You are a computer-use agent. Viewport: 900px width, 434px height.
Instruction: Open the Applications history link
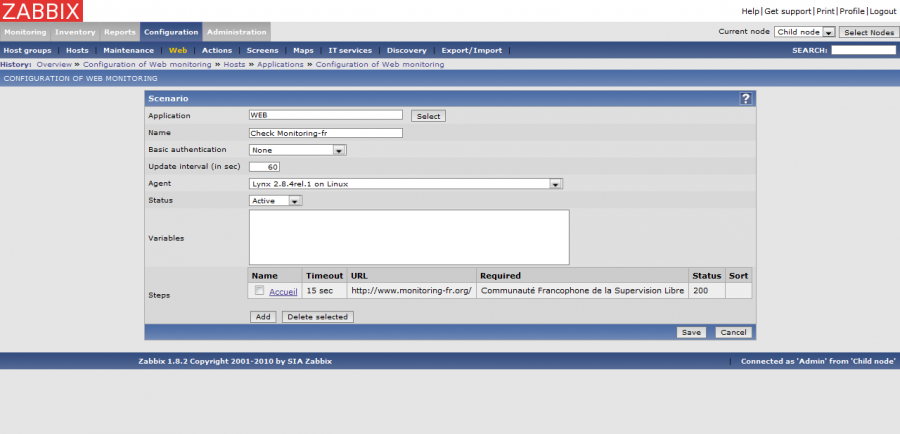pos(280,65)
